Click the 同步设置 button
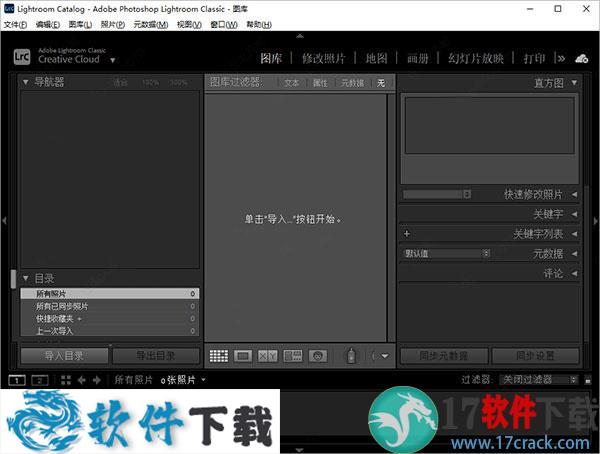Viewport: 600px width, 454px height. pos(535,356)
